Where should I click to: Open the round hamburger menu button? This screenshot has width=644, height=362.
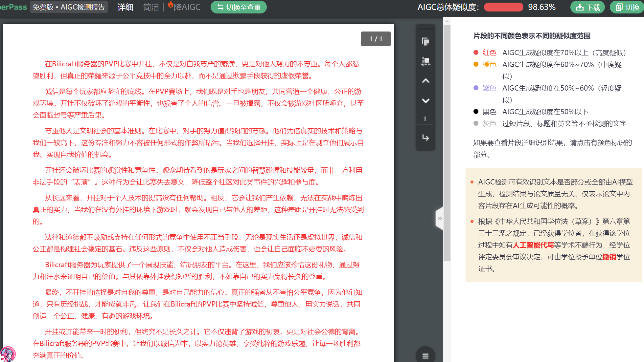(x=425, y=356)
